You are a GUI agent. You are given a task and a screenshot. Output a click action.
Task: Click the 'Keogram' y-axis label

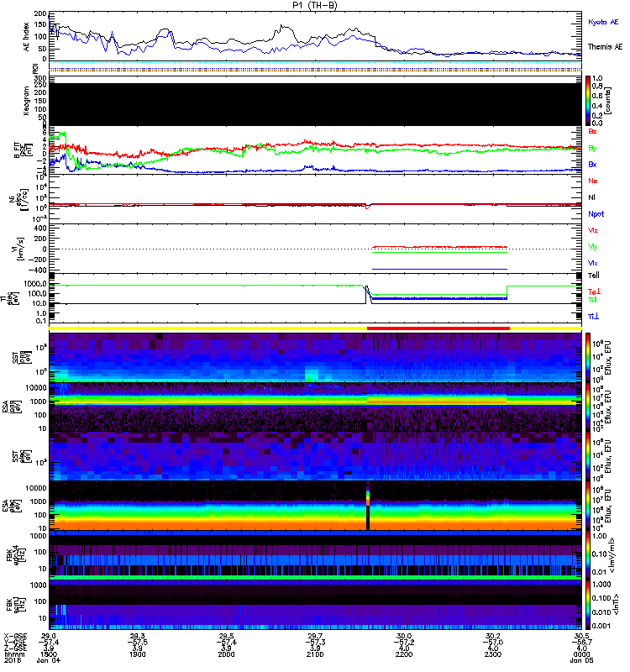click(27, 101)
